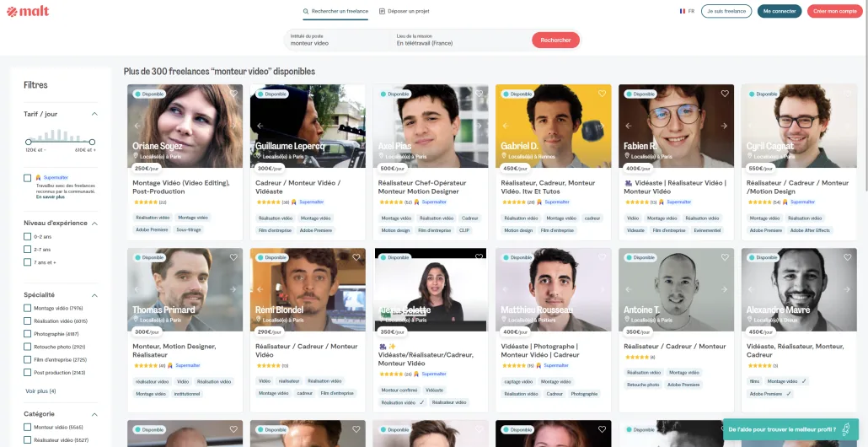Collapse the Tarif / jour filter section
Viewport: 868px width, 447px height.
94,114
